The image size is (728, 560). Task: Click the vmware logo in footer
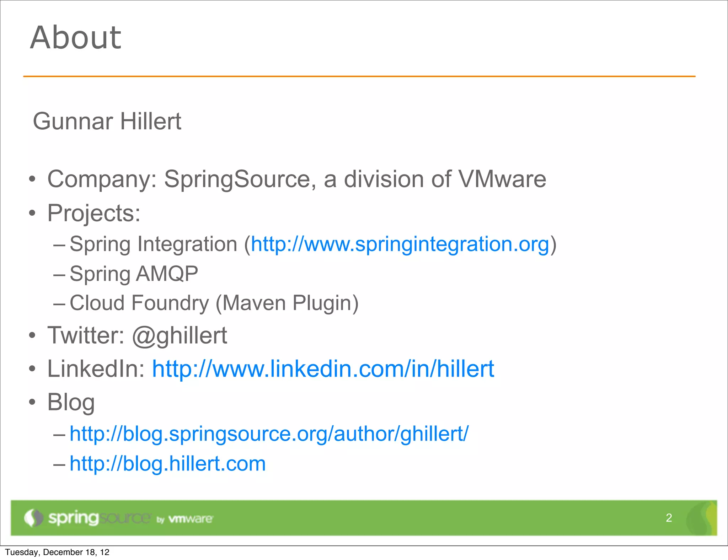190,519
